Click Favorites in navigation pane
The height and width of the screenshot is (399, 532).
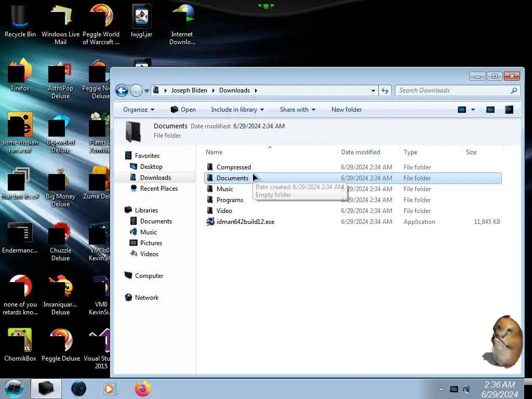(x=147, y=156)
